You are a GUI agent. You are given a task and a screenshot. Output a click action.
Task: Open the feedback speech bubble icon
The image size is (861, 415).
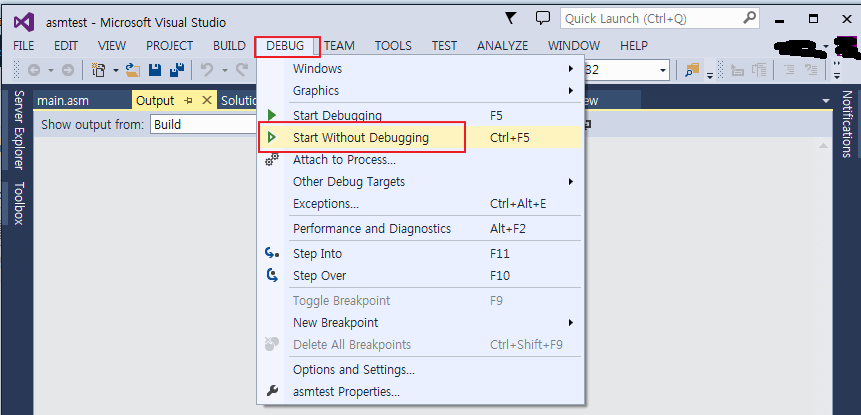click(x=543, y=18)
